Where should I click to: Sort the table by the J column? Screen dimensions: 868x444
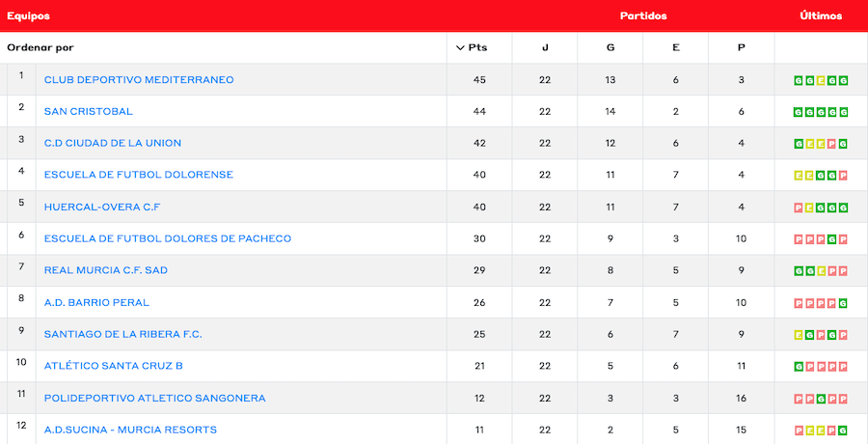[545, 47]
